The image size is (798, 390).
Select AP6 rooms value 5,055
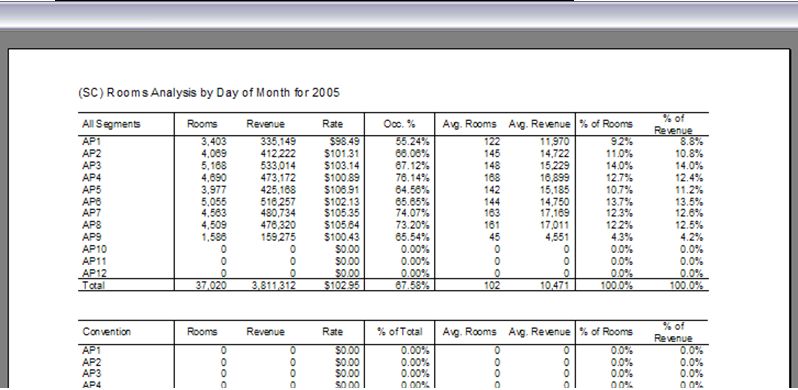click(214, 202)
